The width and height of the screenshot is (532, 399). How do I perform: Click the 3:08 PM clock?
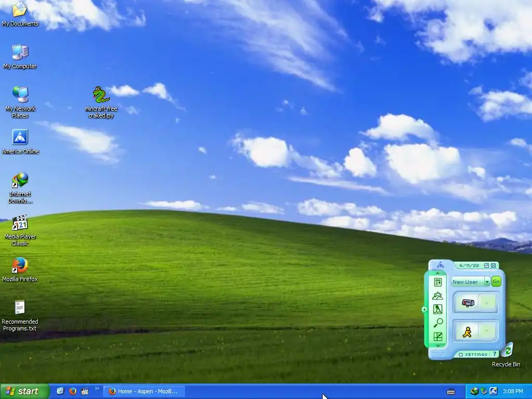pyautogui.click(x=513, y=391)
